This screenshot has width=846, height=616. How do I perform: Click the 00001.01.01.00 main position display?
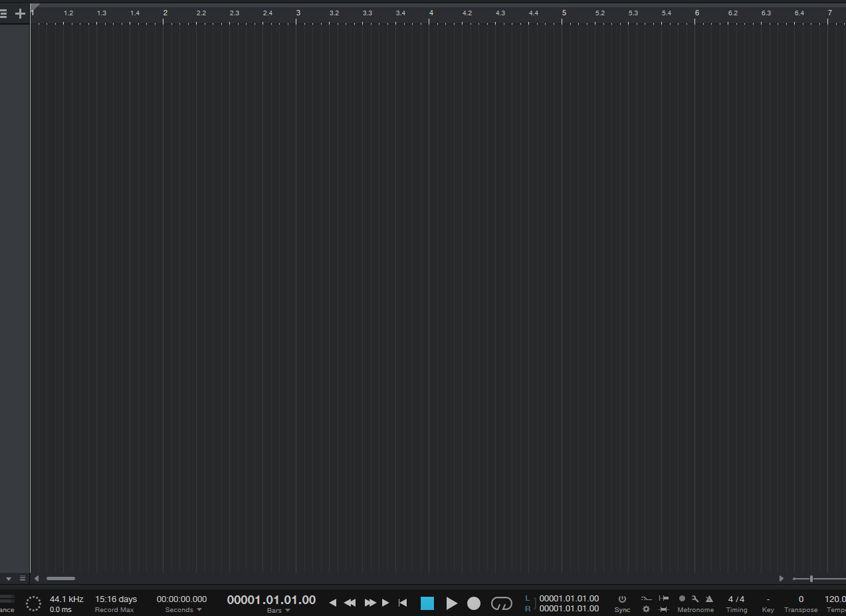(x=271, y=600)
